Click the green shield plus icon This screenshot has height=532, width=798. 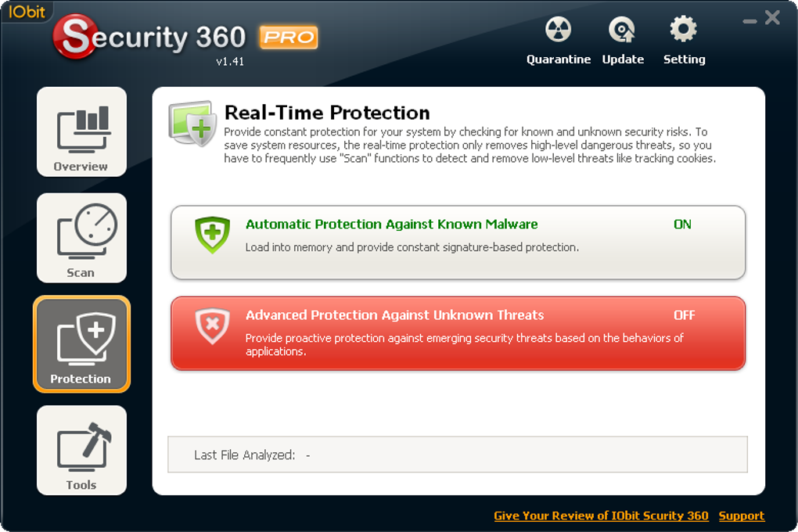212,235
